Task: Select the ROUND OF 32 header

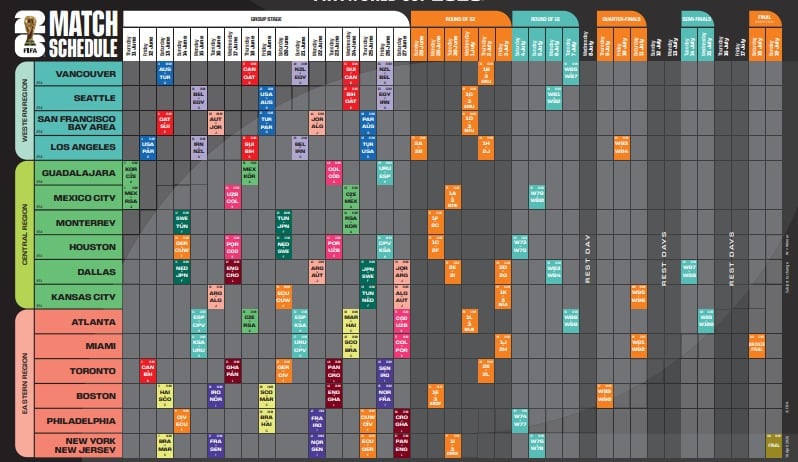Action: pyautogui.click(x=460, y=19)
